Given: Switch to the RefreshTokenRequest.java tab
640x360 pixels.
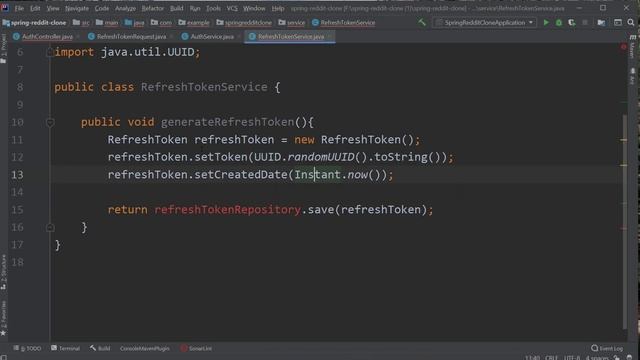Looking at the screenshot, I should tap(128, 36).
